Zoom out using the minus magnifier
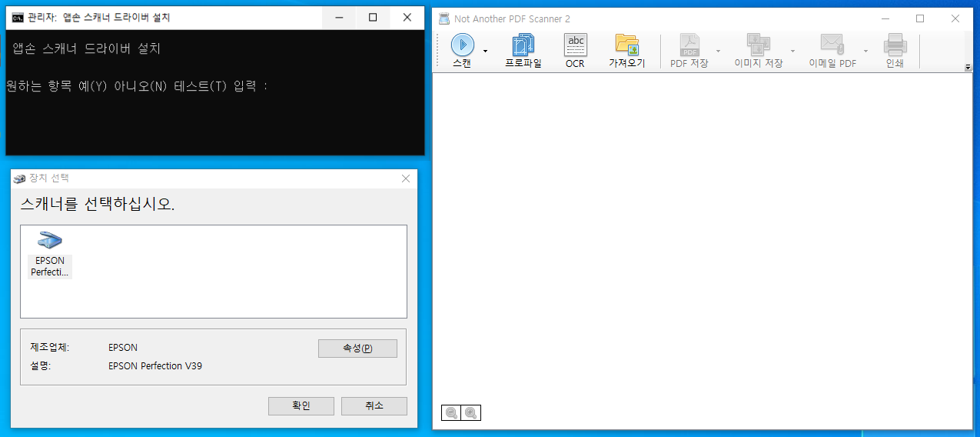This screenshot has height=437, width=980. (451, 413)
